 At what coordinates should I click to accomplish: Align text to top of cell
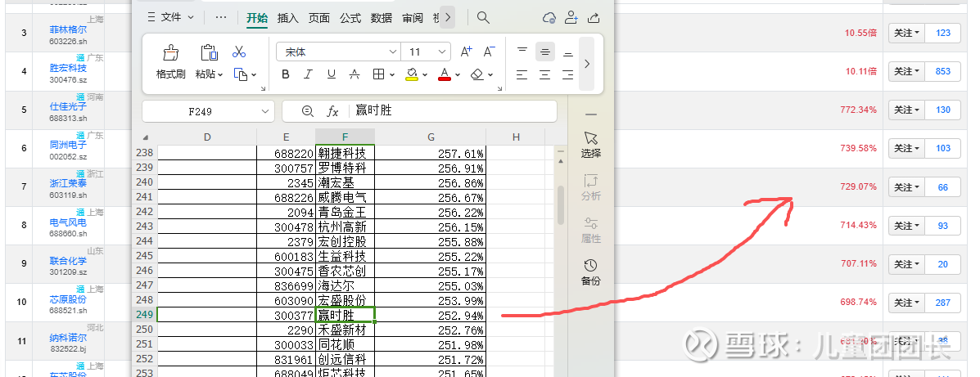click(522, 52)
